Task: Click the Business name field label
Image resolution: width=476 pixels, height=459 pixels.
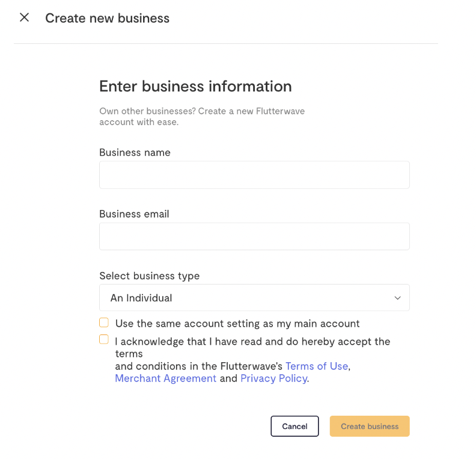Action: [x=135, y=152]
